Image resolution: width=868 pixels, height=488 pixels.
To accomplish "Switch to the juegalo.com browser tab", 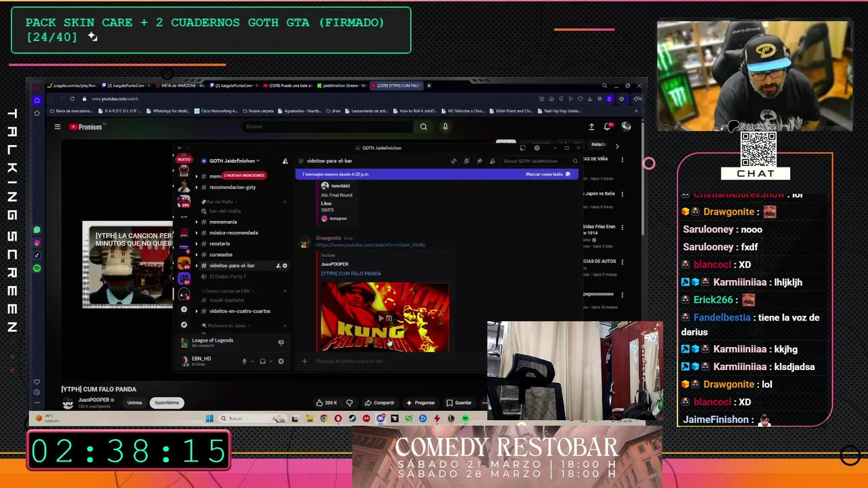I will pyautogui.click(x=73, y=85).
